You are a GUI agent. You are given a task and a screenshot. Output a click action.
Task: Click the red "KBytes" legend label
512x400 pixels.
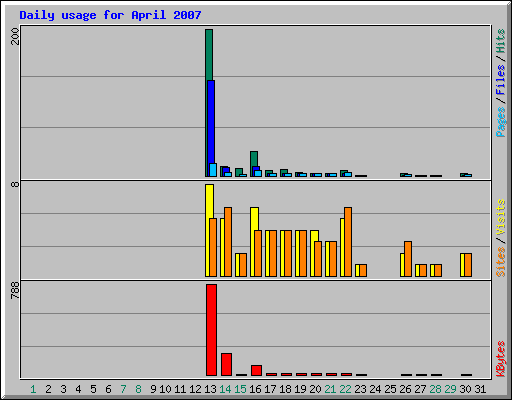(500, 359)
